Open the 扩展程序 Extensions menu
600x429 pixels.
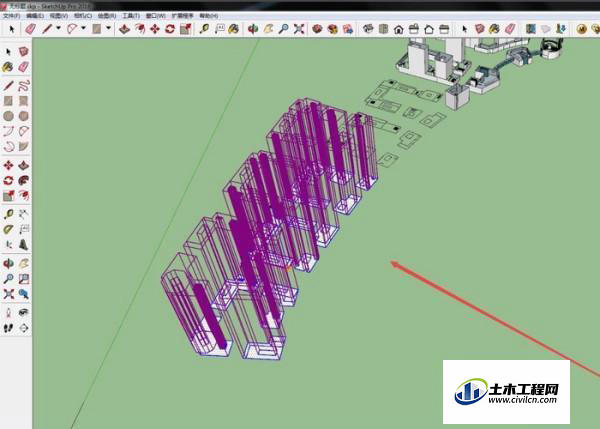[182, 16]
